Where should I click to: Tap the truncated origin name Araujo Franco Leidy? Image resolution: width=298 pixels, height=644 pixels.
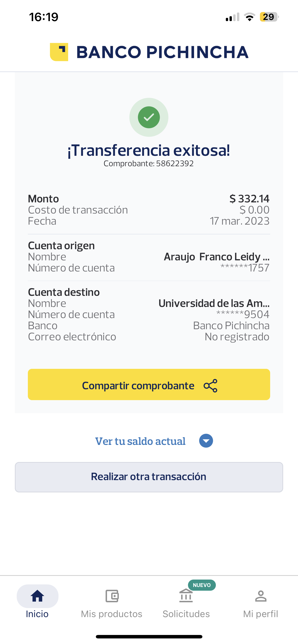click(x=217, y=257)
